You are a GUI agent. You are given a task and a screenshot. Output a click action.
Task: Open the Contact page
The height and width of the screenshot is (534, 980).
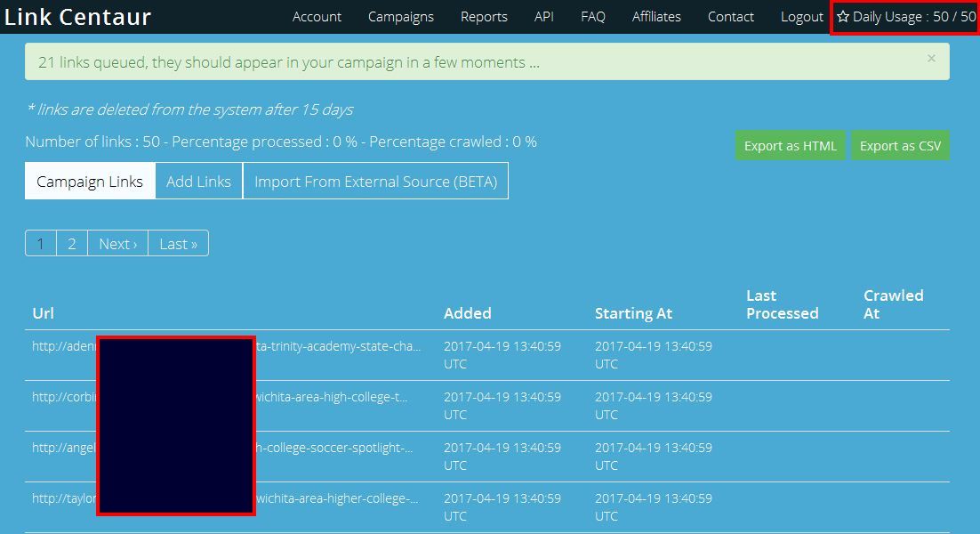point(731,17)
